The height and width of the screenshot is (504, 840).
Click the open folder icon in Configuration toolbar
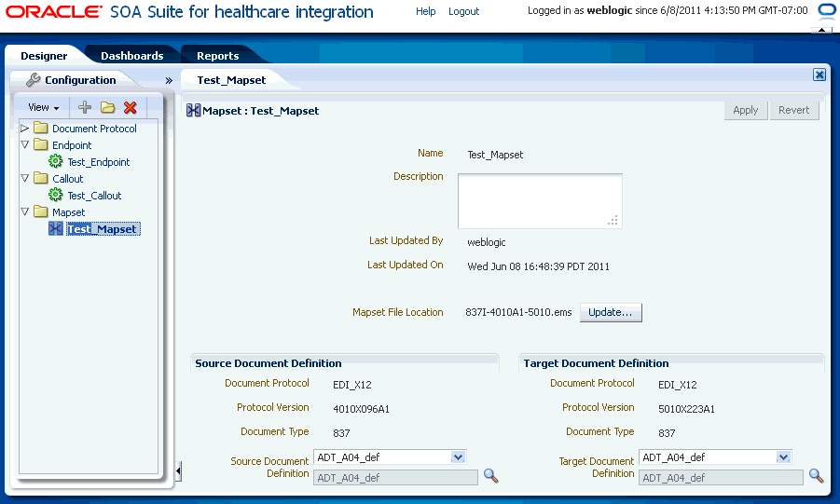point(107,107)
